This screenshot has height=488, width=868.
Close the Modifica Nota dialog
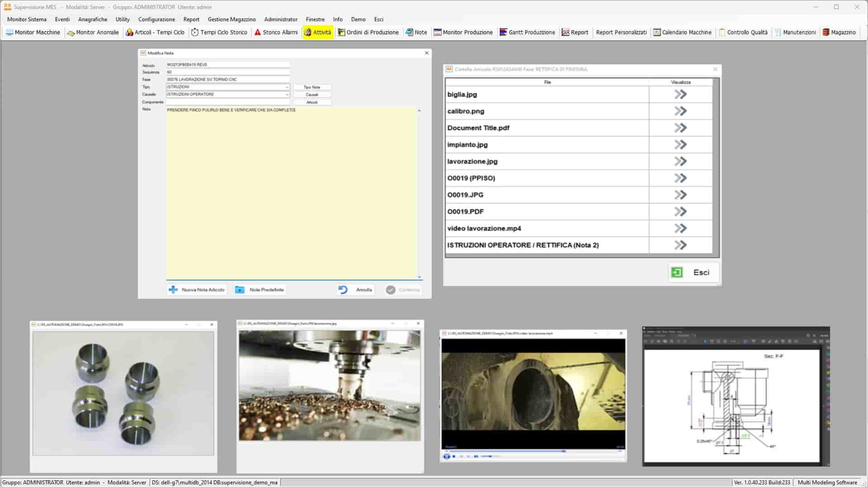click(426, 53)
